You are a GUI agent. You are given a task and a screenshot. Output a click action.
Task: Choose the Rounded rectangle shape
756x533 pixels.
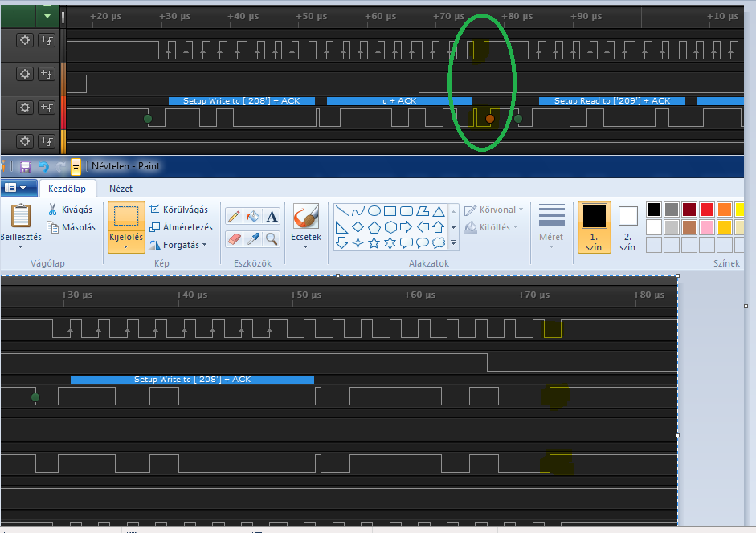407,211
